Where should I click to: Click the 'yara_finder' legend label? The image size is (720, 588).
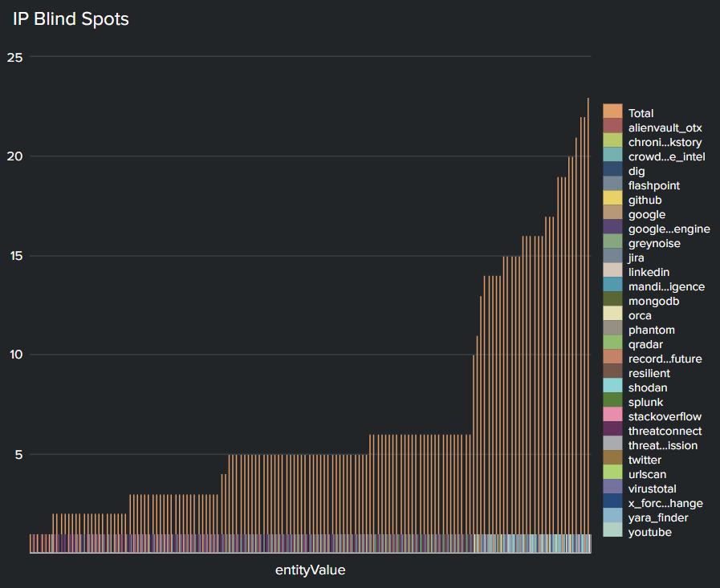[658, 517]
